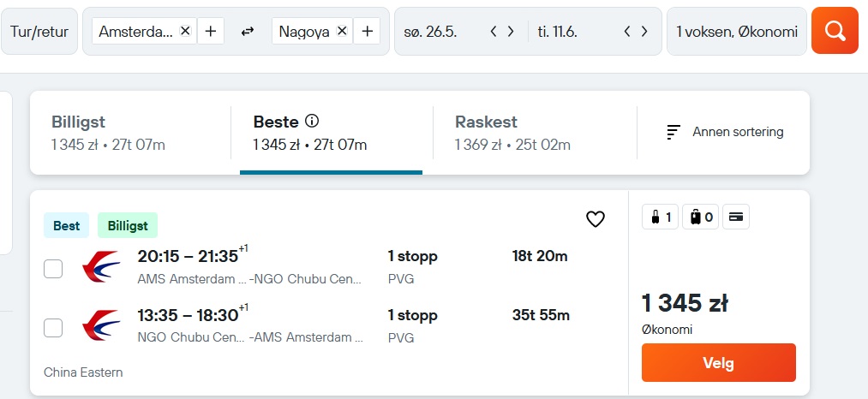868x399 pixels.
Task: Swap origin and destination with arrows icon
Action: [248, 32]
